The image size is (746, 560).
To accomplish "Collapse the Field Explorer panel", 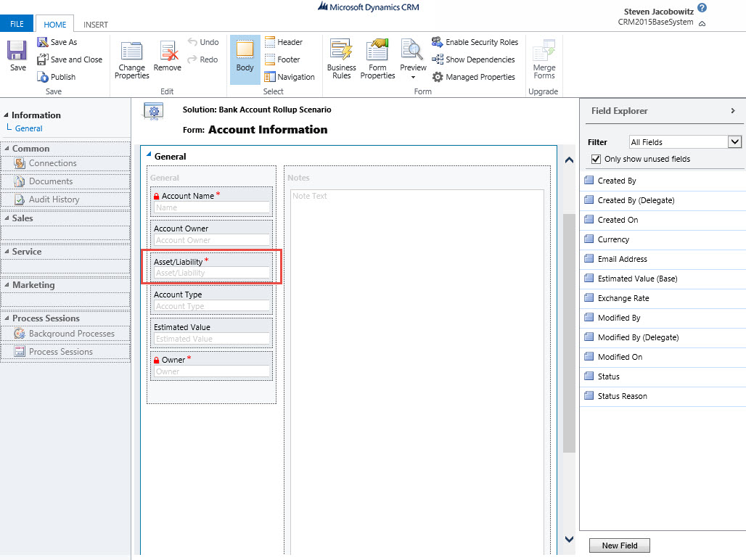I will point(733,111).
